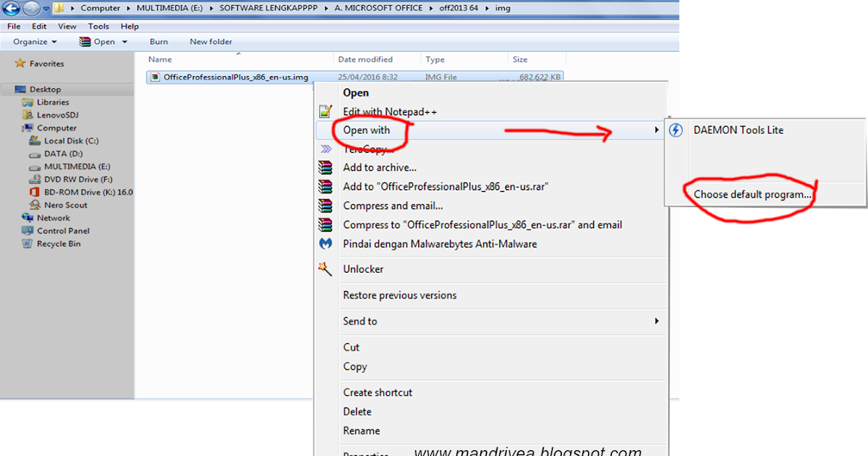Click the Favorites star icon
868x456 pixels.
[x=20, y=64]
